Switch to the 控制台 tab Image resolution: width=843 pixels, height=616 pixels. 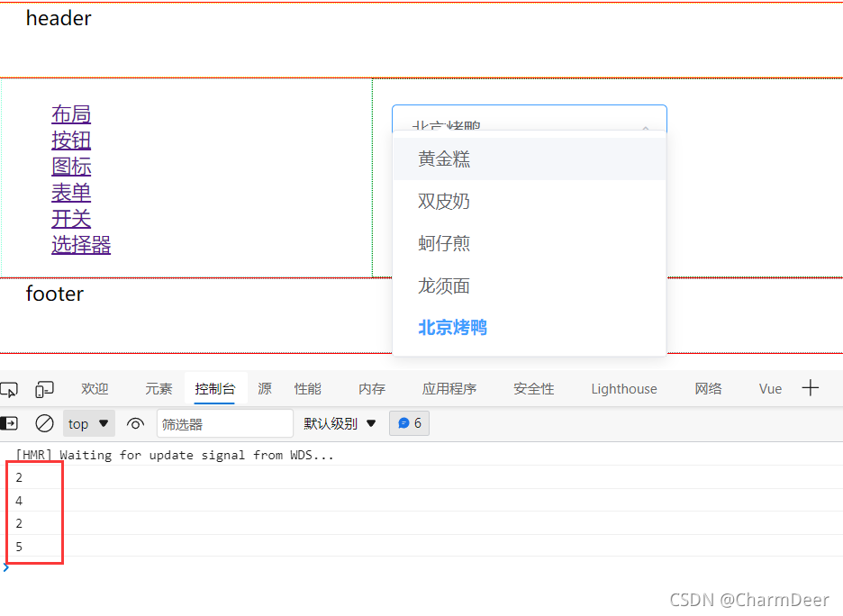(x=215, y=389)
